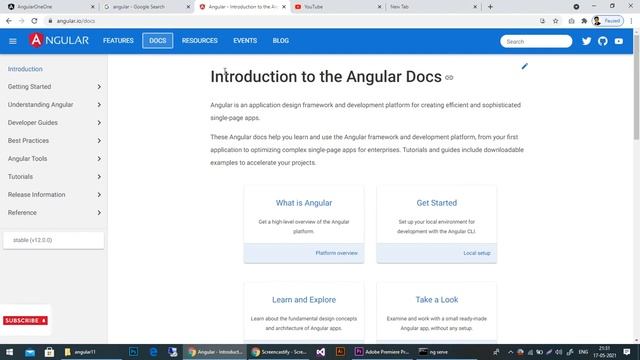The image size is (640, 360).
Task: Reload the page
Action: tap(34, 21)
